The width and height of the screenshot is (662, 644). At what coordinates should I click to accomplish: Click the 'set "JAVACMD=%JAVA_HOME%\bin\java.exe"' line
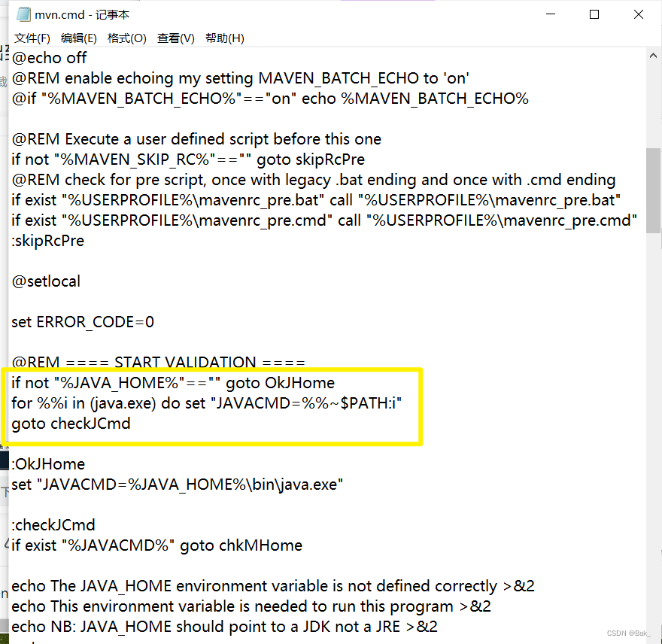[x=178, y=485]
